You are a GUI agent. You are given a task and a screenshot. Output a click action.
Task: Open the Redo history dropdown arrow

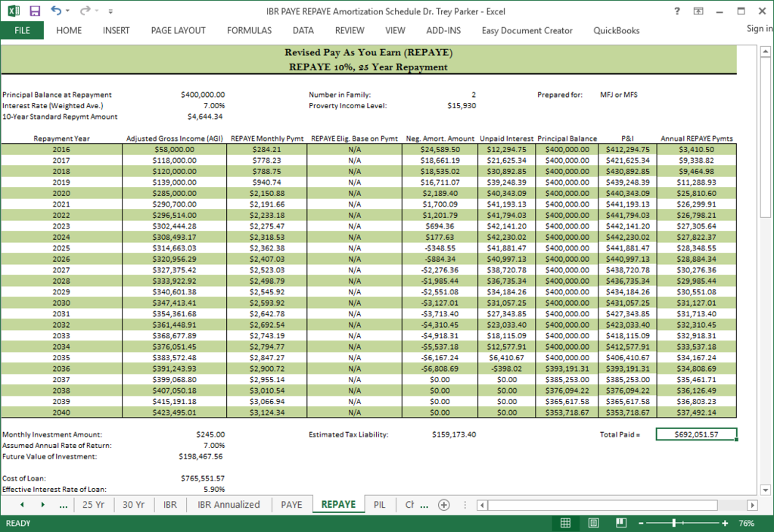(98, 11)
